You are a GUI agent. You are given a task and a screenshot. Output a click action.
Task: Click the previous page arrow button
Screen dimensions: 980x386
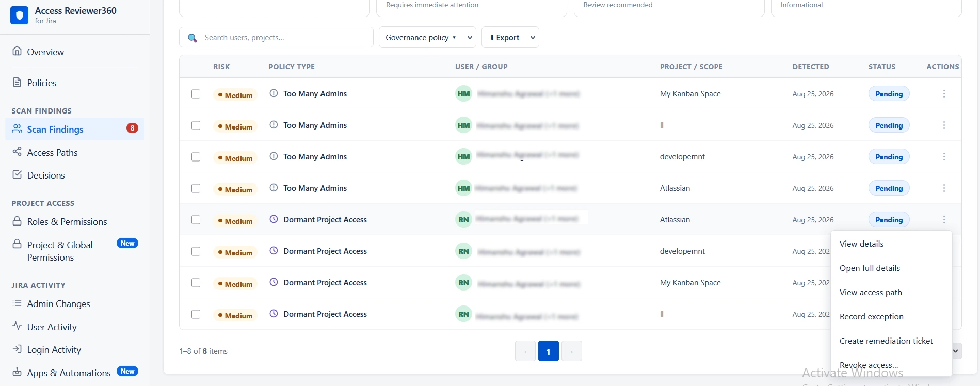pos(525,351)
